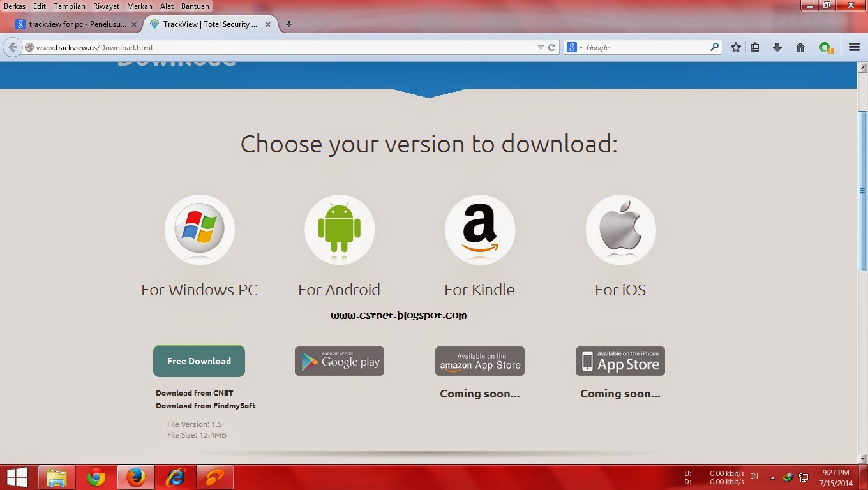Viewport: 868px width, 490px height.
Task: Go back with the browser back arrow
Action: (13, 47)
